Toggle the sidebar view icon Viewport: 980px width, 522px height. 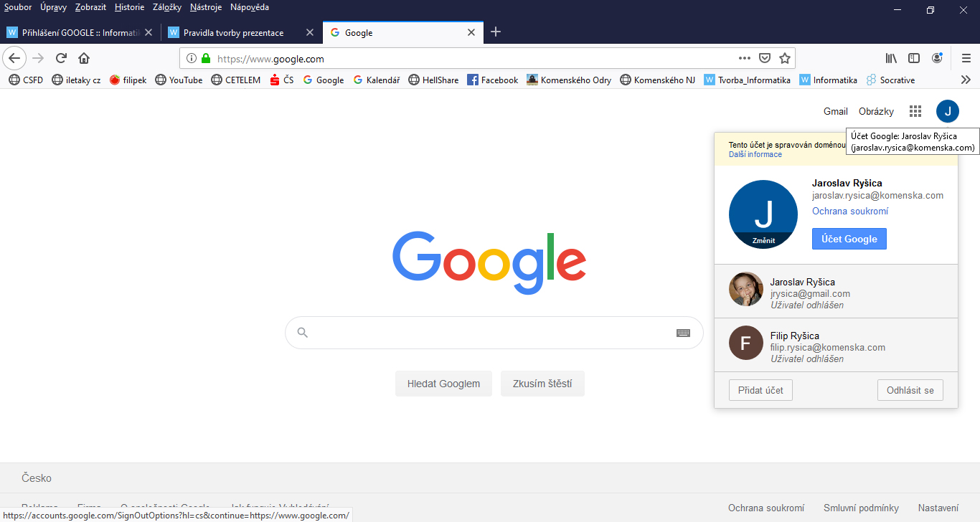click(914, 58)
